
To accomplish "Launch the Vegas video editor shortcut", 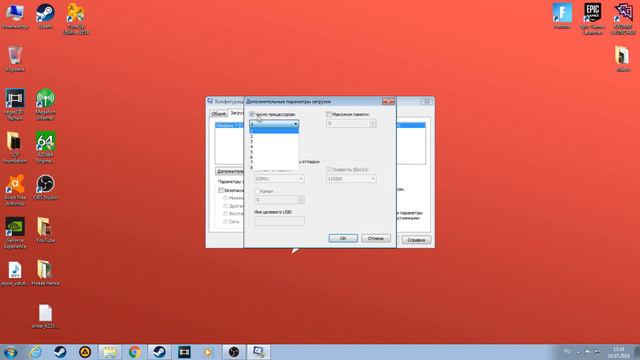I will (15, 104).
